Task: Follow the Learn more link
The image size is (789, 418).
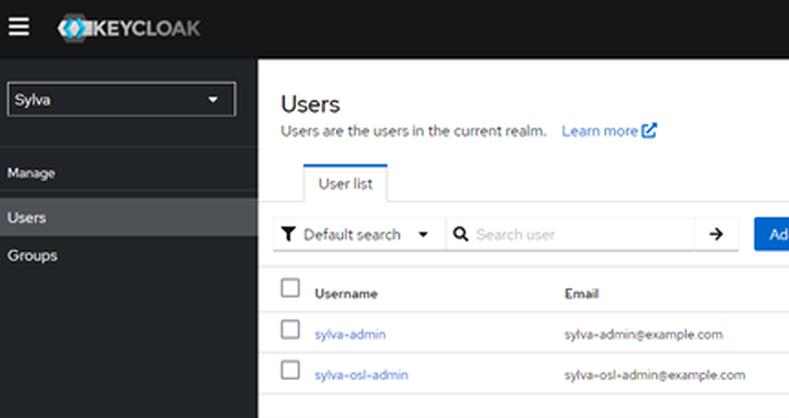Action: pos(599,131)
